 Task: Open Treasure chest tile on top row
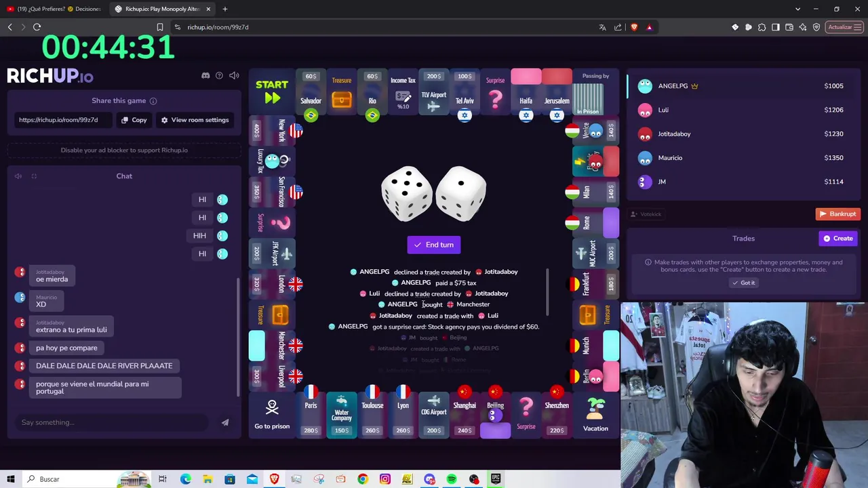click(342, 93)
